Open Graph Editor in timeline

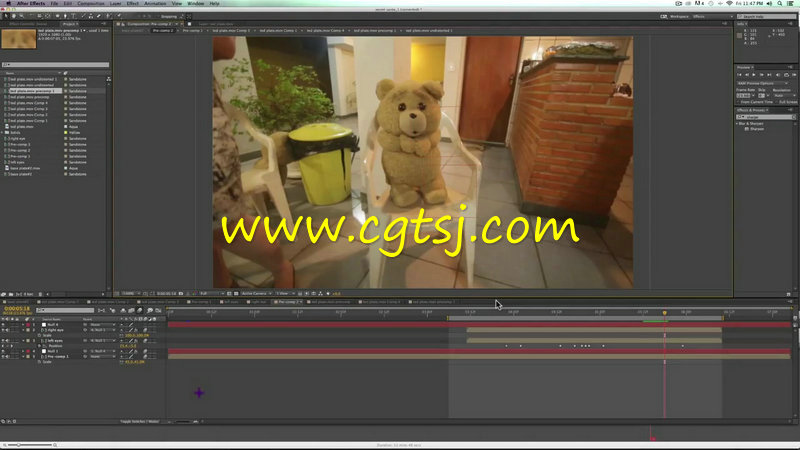pos(158,310)
